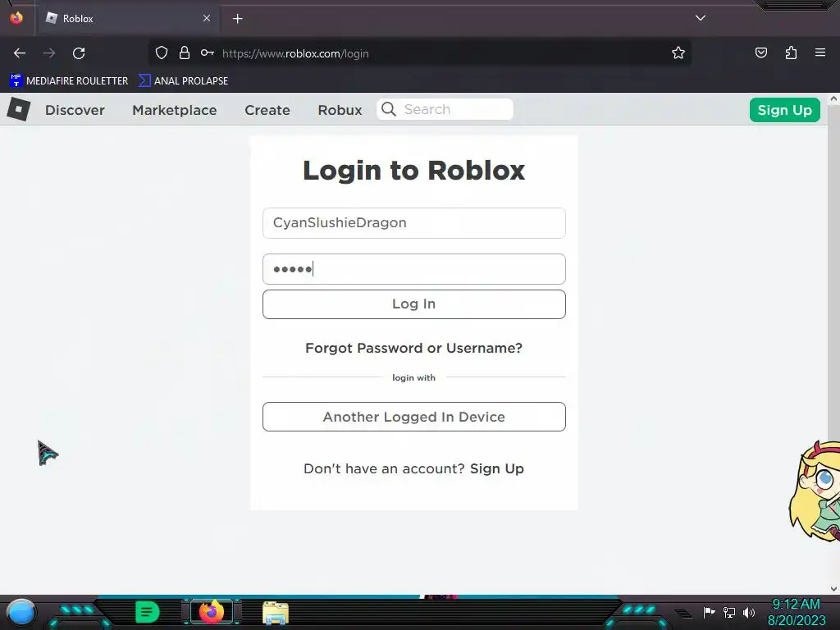Click the address bar URL

[x=295, y=53]
